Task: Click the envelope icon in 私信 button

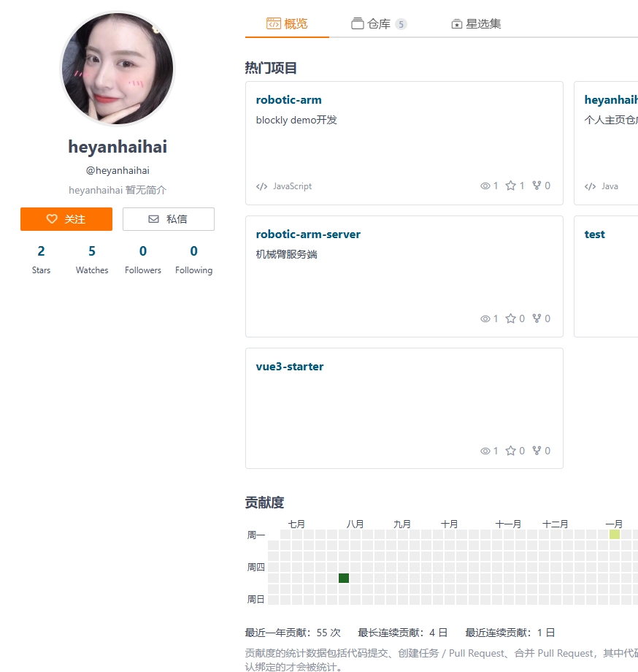Action: click(x=153, y=219)
